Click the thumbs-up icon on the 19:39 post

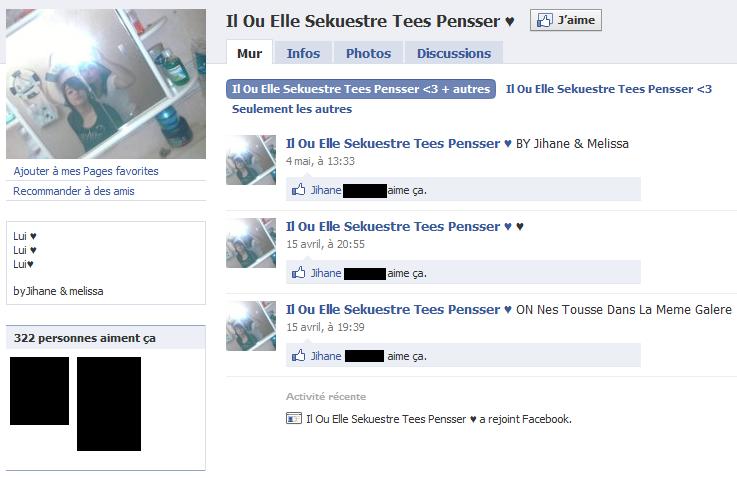click(298, 355)
